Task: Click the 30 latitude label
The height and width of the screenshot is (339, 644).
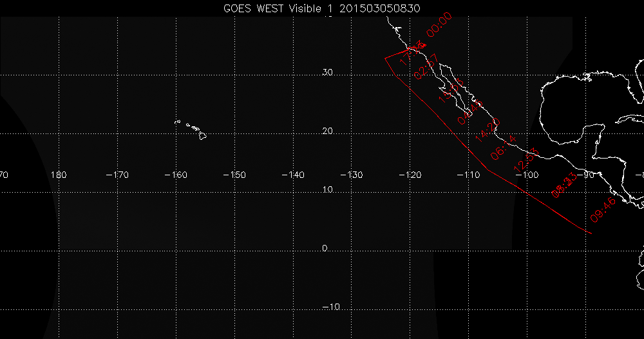Action: click(327, 73)
